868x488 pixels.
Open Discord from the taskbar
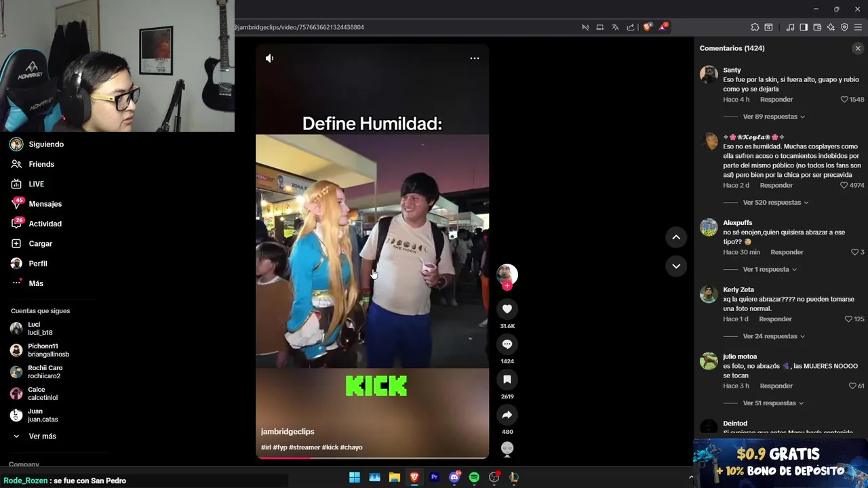tap(454, 477)
